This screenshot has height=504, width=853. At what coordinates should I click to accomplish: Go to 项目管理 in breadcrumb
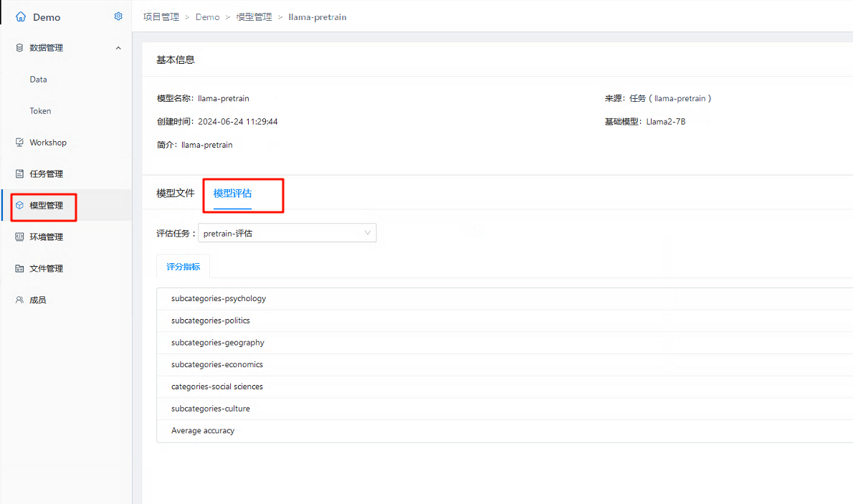coord(161,17)
